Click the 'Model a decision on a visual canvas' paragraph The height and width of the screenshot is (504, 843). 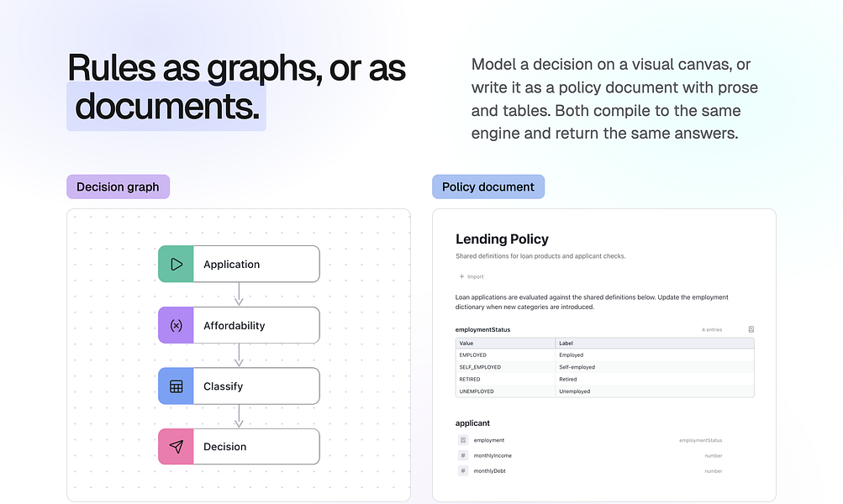coord(614,99)
